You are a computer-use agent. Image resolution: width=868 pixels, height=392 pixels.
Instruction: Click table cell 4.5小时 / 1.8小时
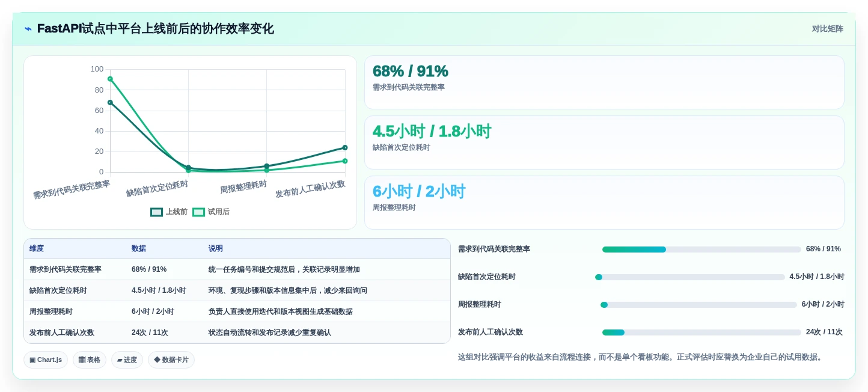159,290
